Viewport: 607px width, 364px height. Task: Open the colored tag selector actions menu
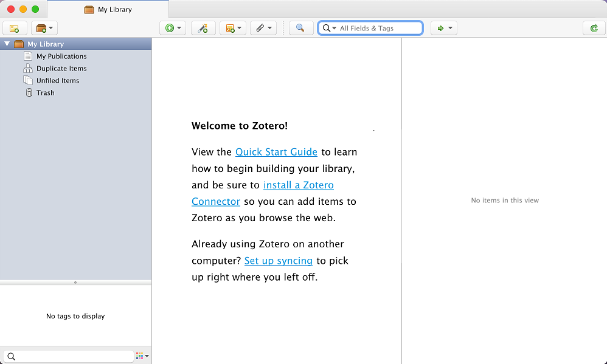142,356
